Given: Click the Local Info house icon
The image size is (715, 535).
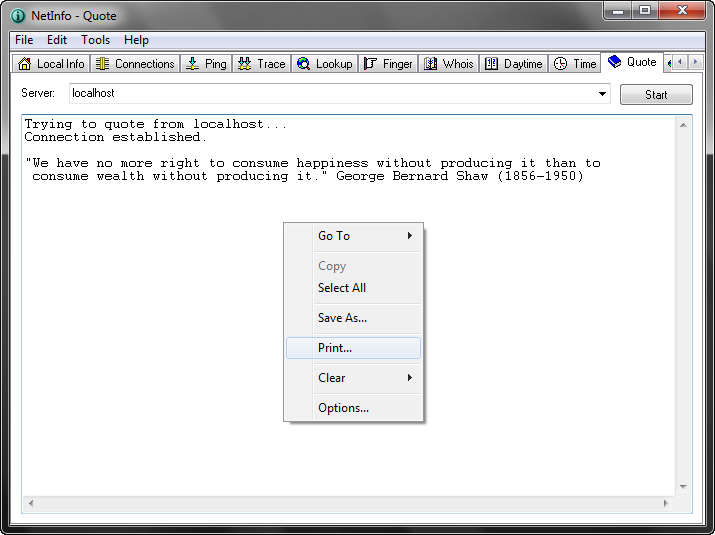Looking at the screenshot, I should click(24, 64).
